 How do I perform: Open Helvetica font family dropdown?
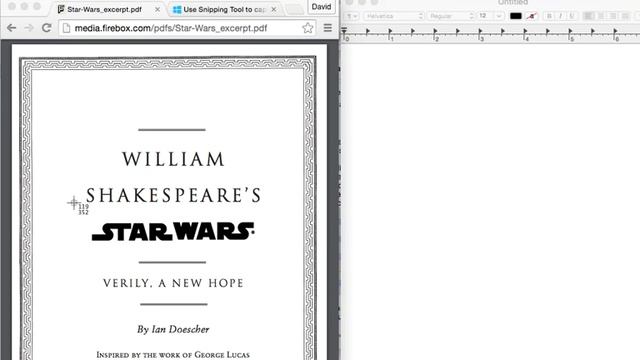tap(393, 16)
